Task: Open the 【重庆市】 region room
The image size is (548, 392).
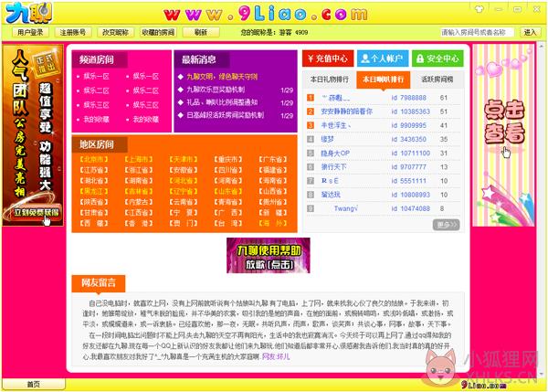Action: tap(227, 160)
